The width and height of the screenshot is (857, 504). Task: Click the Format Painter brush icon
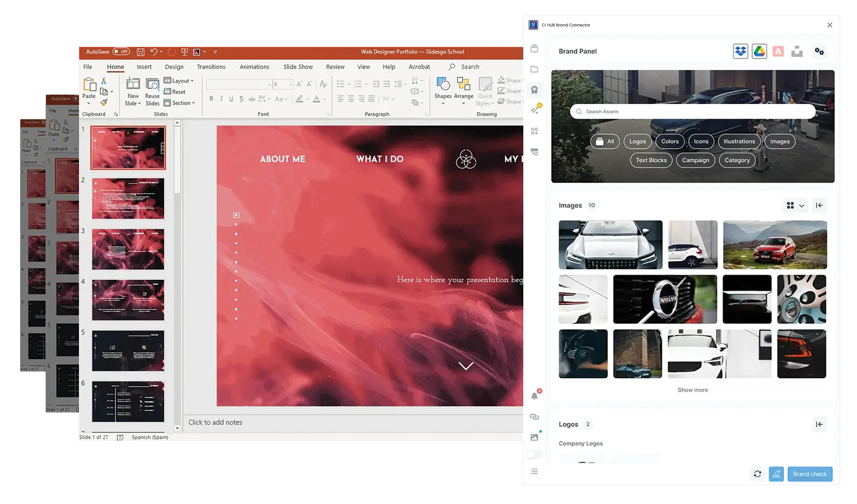coord(104,102)
